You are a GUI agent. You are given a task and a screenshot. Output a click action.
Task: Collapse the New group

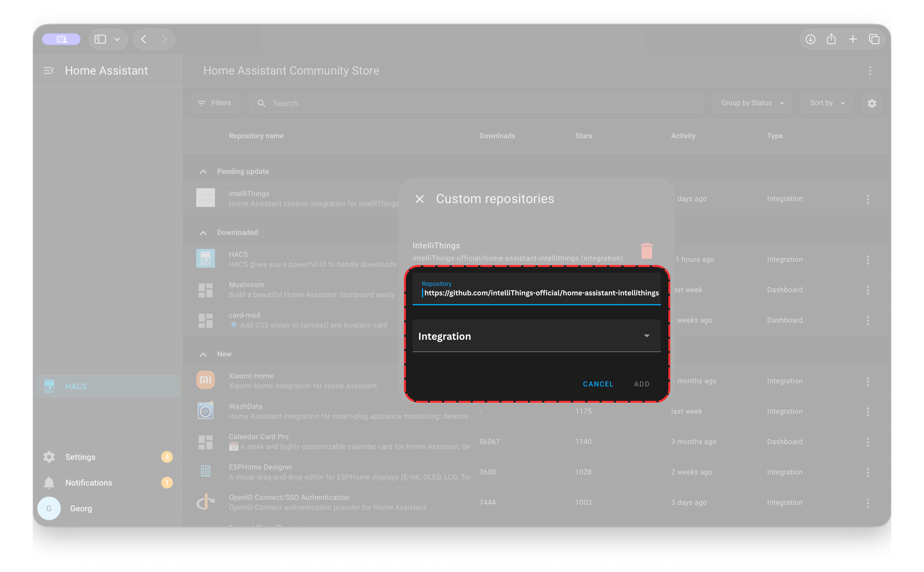[203, 354]
